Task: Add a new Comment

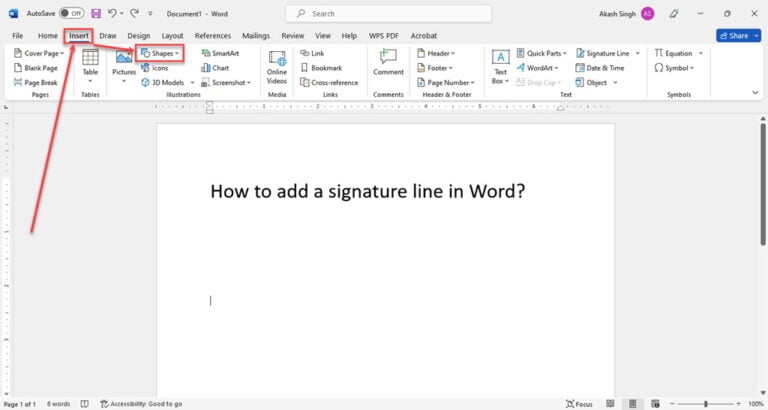Action: click(388, 63)
